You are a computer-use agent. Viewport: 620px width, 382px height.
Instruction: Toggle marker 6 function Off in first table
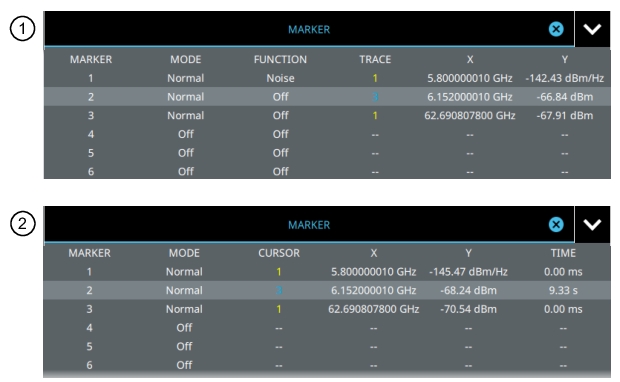click(280, 171)
